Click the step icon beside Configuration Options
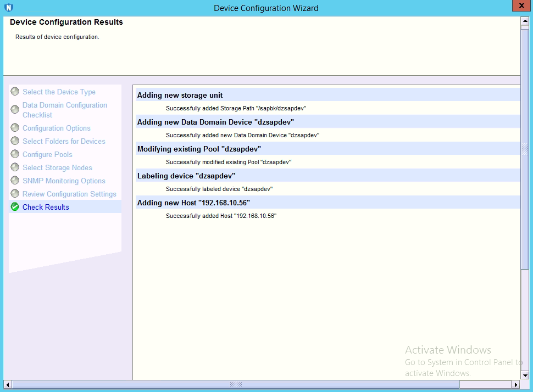 click(15, 128)
